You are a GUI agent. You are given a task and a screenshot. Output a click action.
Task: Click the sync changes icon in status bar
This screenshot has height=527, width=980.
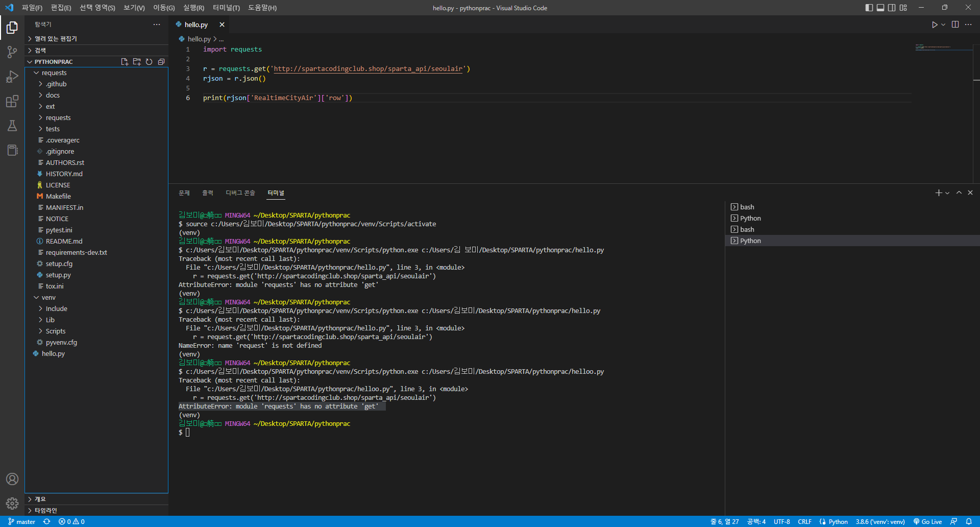click(46, 521)
